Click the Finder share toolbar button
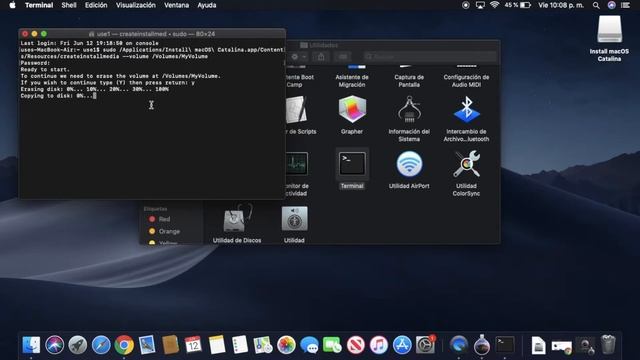640x360 pixels. (321, 57)
